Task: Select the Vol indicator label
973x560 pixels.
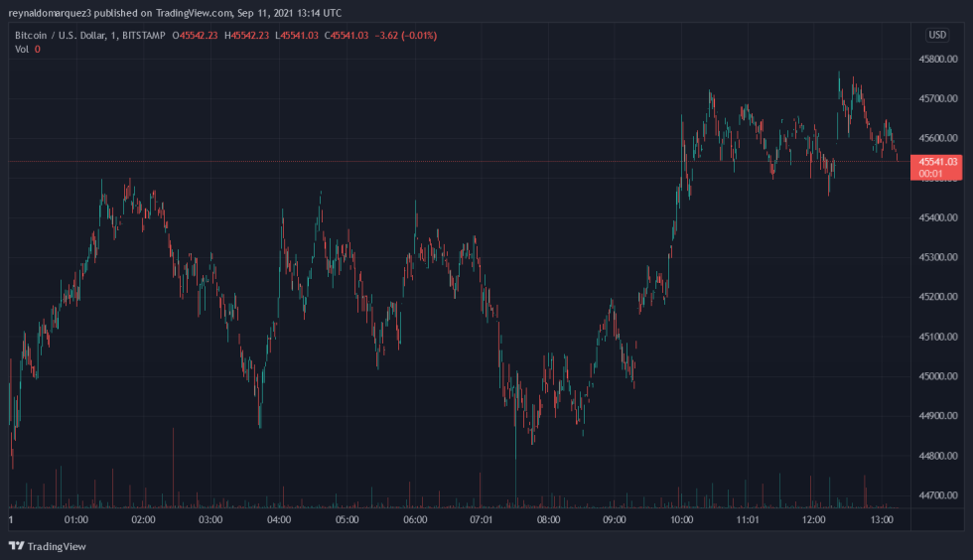Action: [21, 49]
